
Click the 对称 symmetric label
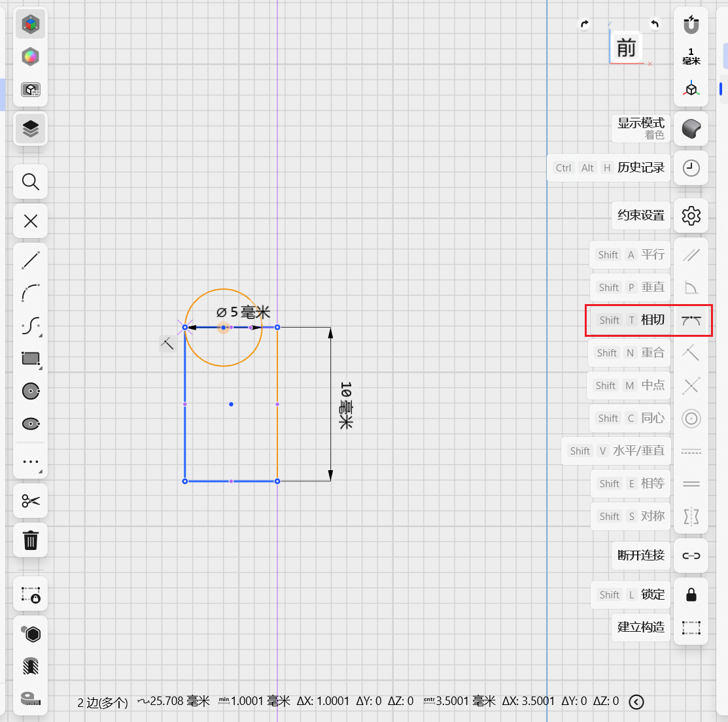click(652, 516)
